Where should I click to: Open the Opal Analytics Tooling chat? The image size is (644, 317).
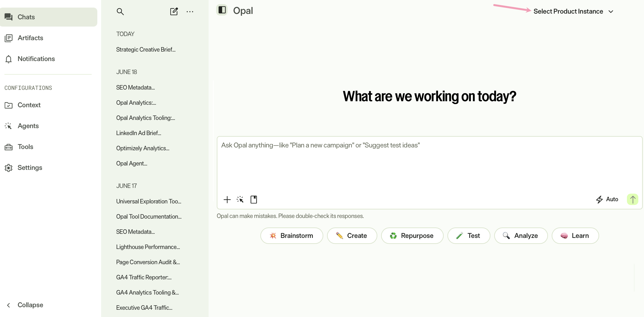pyautogui.click(x=146, y=118)
